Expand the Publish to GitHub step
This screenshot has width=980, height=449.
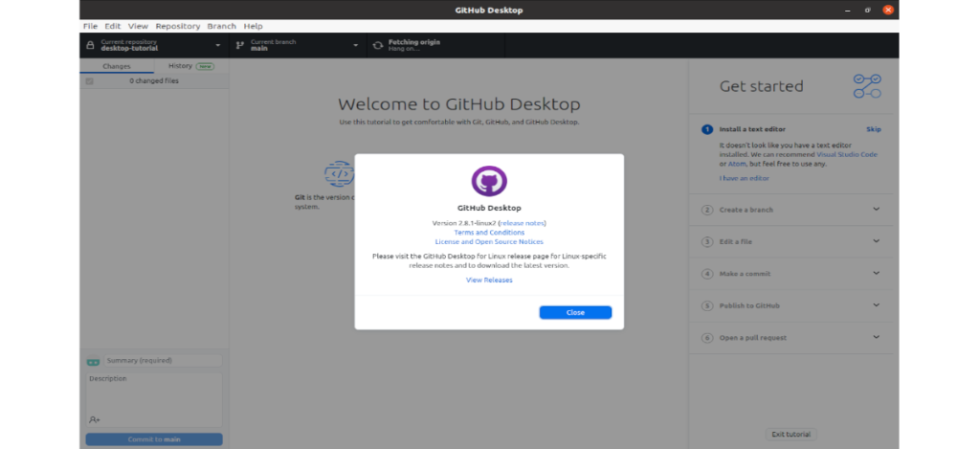pyautogui.click(x=876, y=305)
